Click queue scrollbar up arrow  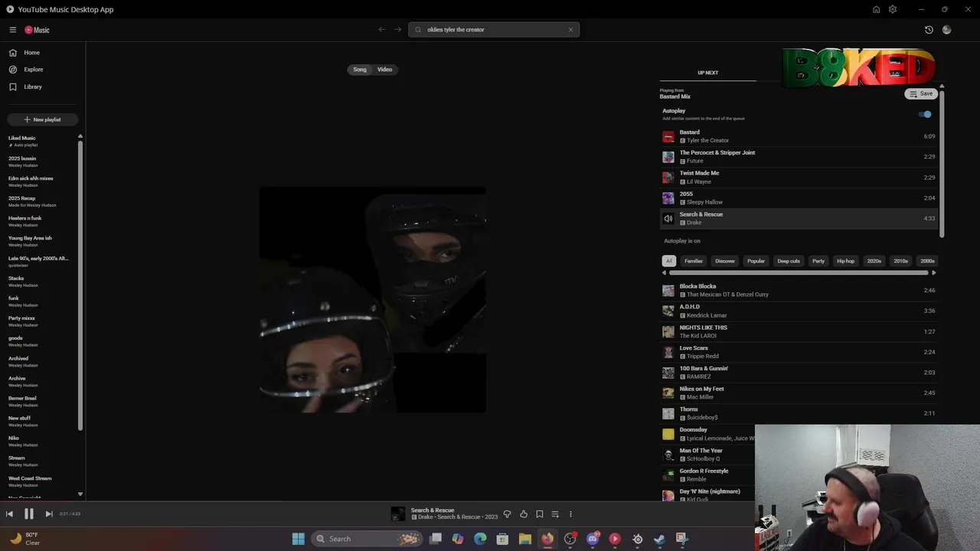point(942,86)
